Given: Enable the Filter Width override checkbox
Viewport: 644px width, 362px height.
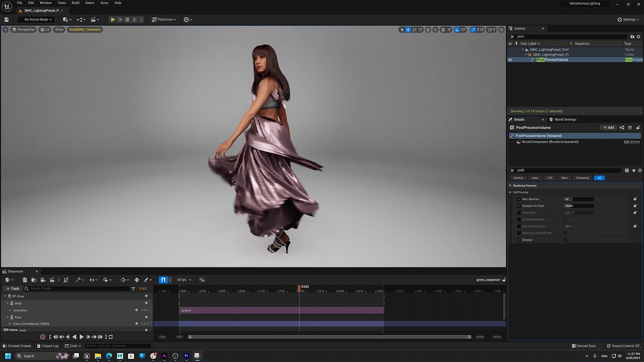Looking at the screenshot, I should 519,213.
